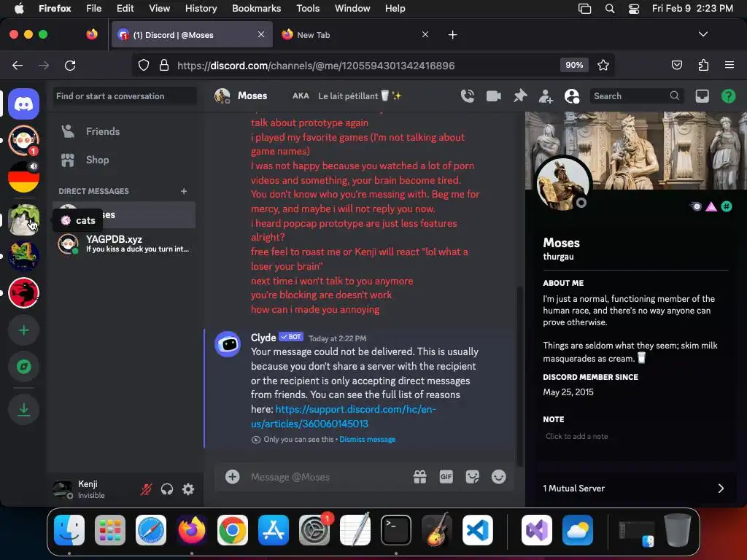This screenshot has height=560, width=747.
Task: Open Explore Discoverable Servers compass icon
Action: (x=23, y=367)
